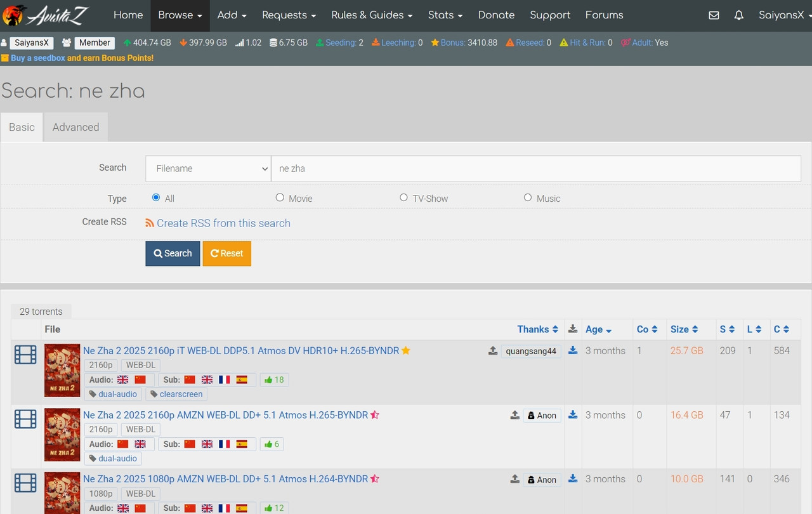
Task: Open the Filename search field dropdown
Action: coord(208,168)
